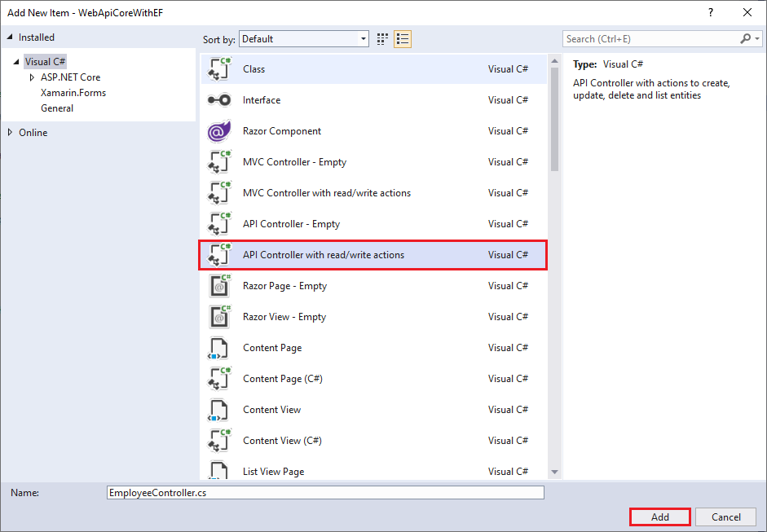Collapse the Visual C# node
The height and width of the screenshot is (532, 767).
(16, 62)
